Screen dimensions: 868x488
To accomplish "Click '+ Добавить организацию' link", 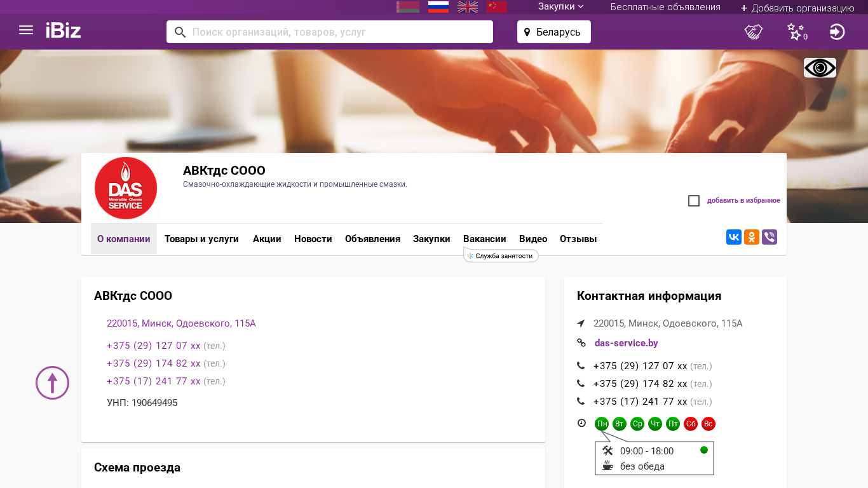I will pos(797,8).
